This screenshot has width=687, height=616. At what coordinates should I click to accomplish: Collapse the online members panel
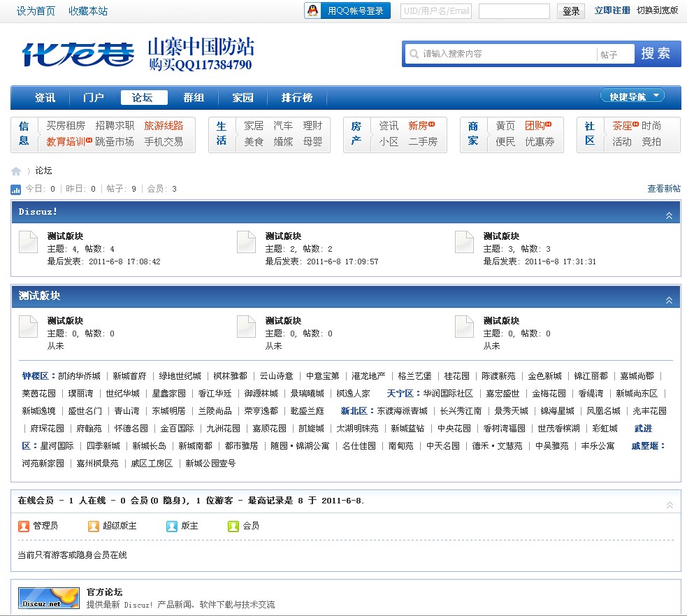click(670, 505)
